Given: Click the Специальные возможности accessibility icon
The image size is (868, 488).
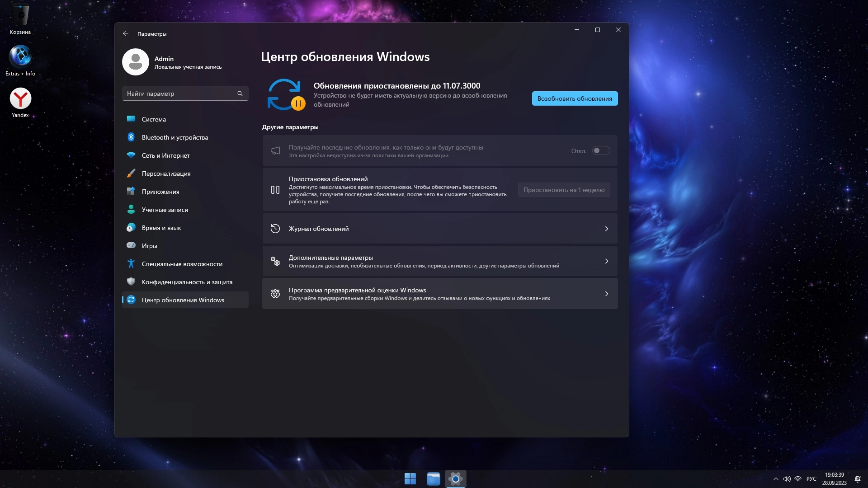Looking at the screenshot, I should 131,263.
